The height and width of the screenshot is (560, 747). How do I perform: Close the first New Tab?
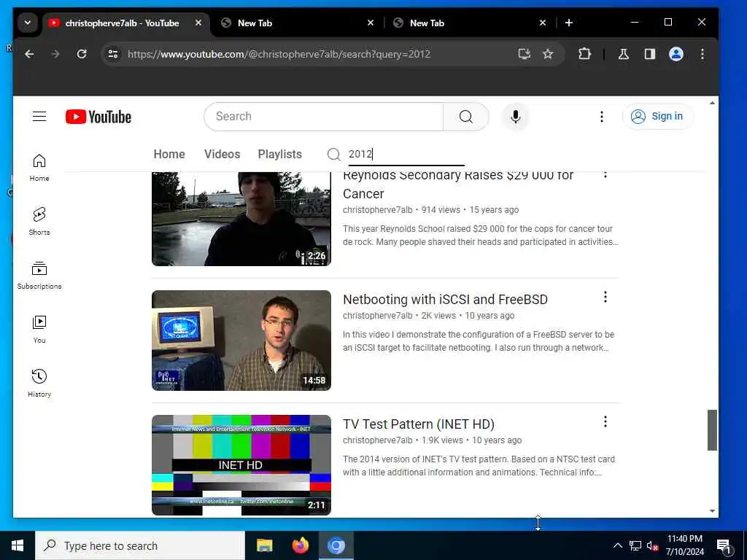[371, 23]
